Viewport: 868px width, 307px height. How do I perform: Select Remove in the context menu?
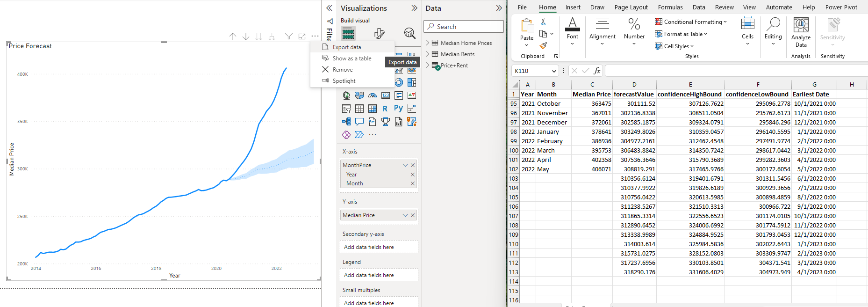[x=352, y=70]
